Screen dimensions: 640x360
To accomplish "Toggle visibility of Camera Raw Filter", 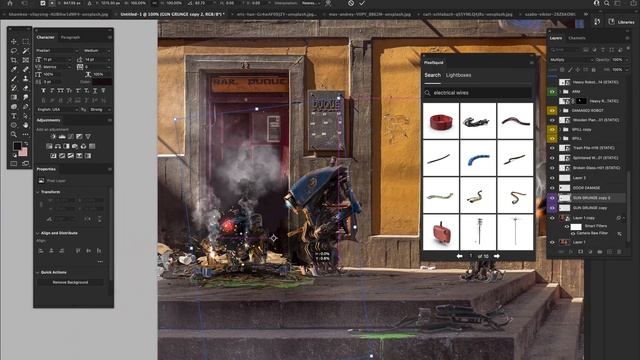I will tap(573, 233).
